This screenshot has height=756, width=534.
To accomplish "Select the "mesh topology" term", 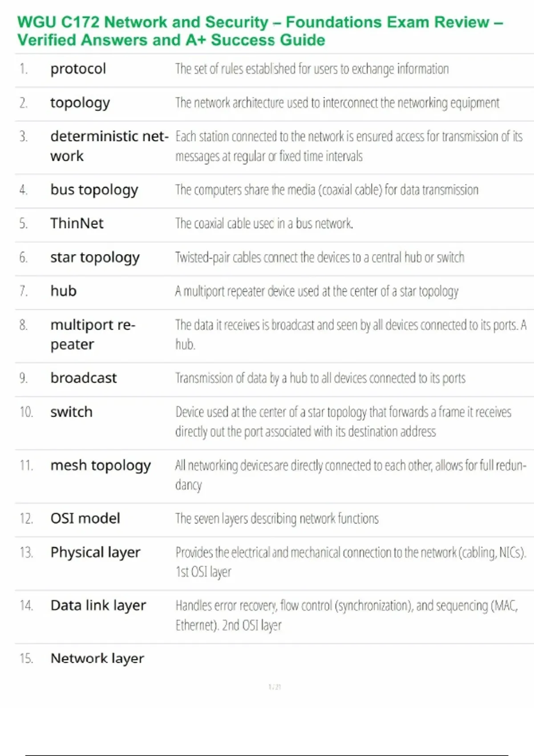I will point(101,465).
